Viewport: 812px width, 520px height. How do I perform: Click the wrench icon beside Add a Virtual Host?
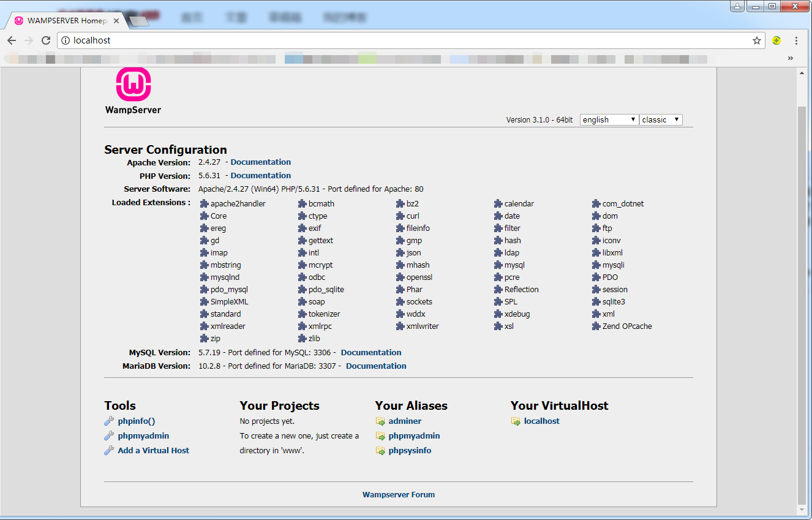pos(109,450)
